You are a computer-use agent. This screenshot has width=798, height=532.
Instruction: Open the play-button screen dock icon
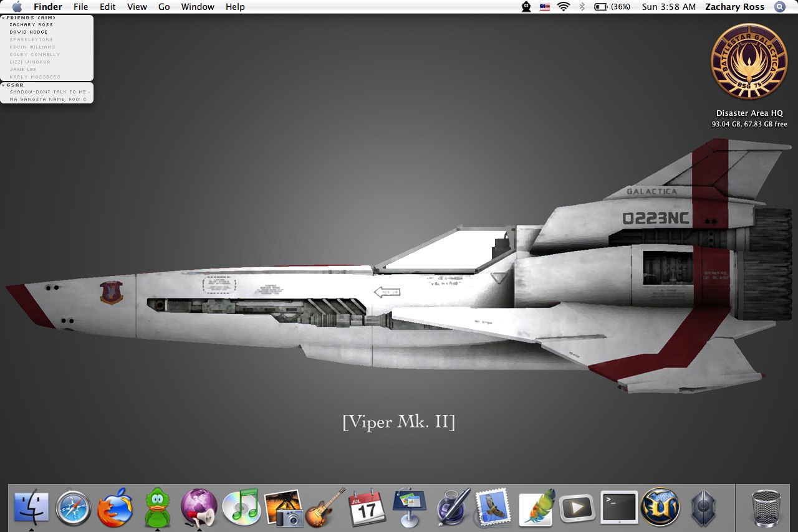coord(577,508)
